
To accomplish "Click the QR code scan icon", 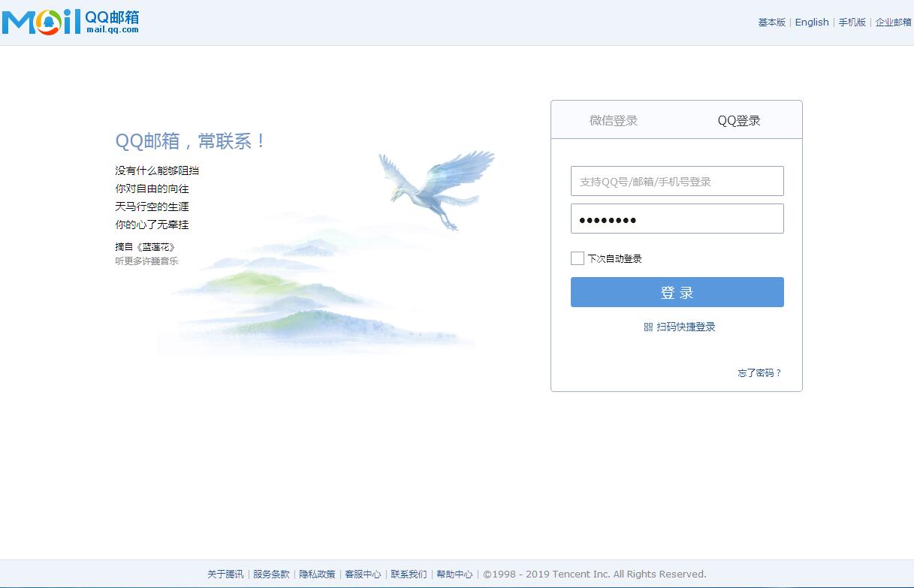I will click(648, 327).
